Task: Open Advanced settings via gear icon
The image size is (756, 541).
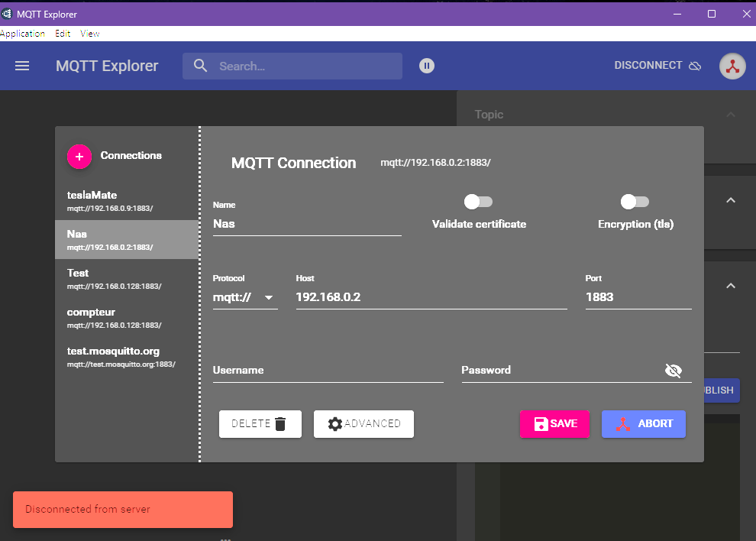Action: pos(335,424)
